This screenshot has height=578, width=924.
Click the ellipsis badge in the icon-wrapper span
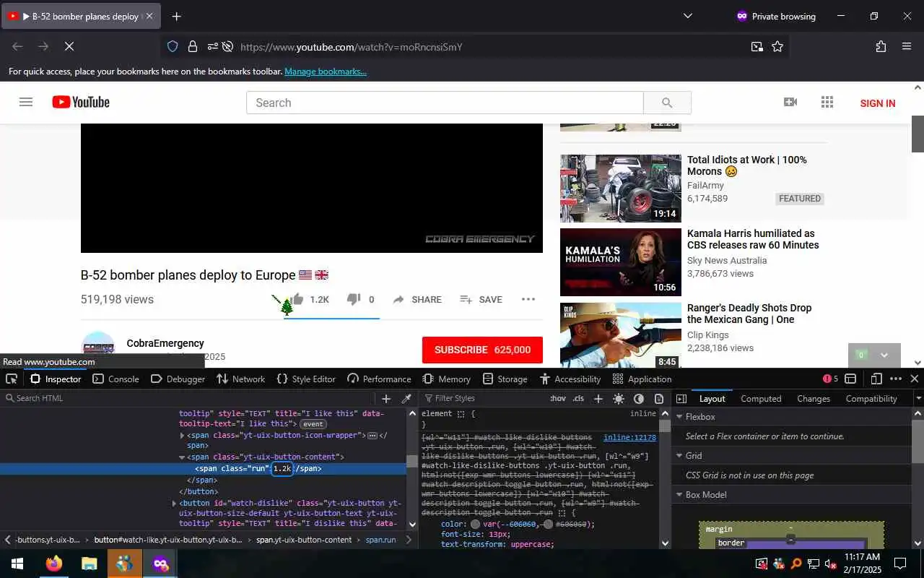coord(372,436)
